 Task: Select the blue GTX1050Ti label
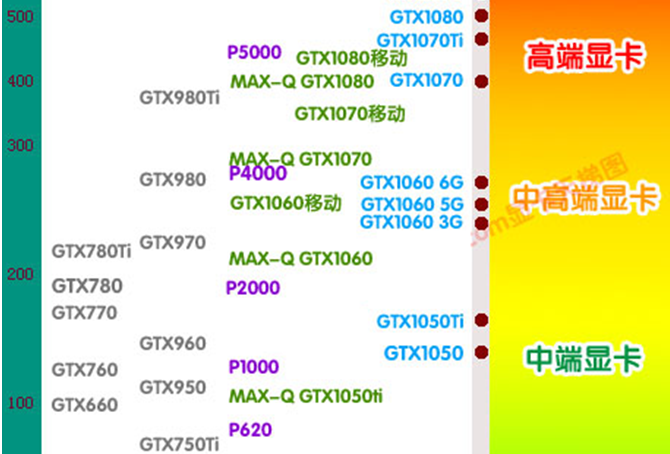[x=420, y=321]
